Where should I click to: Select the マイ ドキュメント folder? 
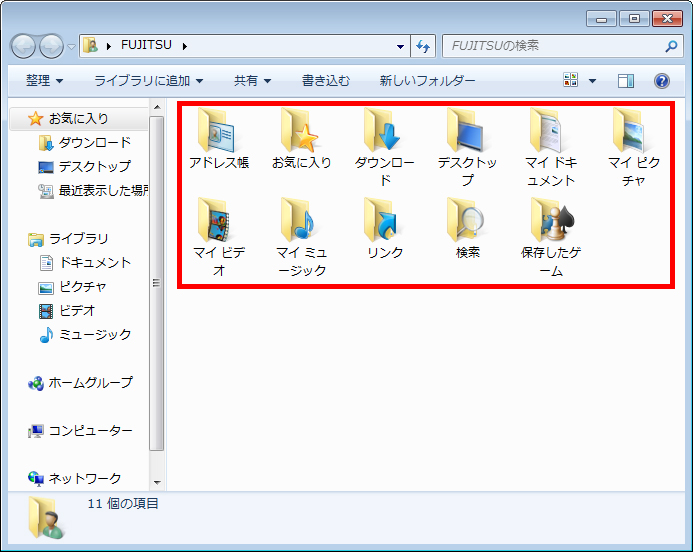click(x=551, y=148)
